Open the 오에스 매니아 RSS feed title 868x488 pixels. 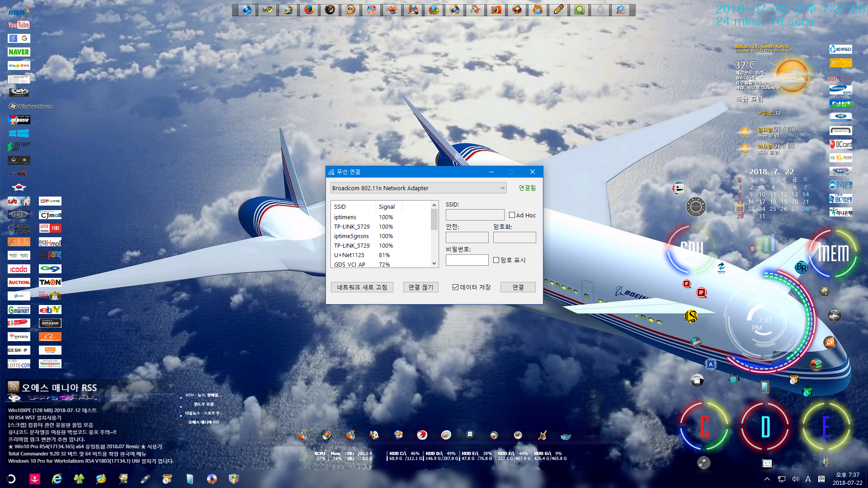tap(59, 388)
